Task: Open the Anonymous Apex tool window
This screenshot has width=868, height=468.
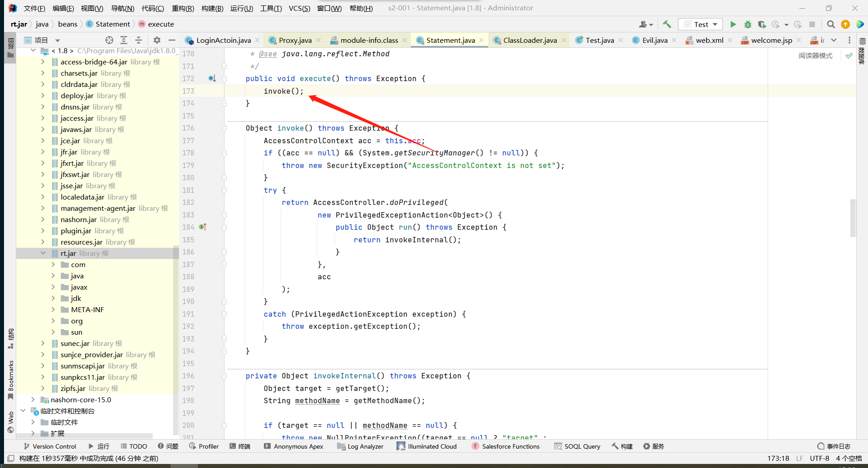Action: pos(293,446)
